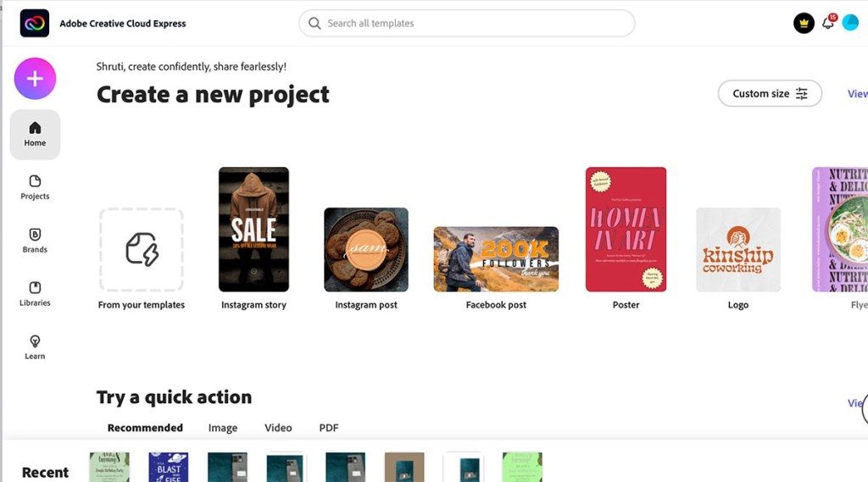Open the Projects sidebar section

click(x=35, y=187)
